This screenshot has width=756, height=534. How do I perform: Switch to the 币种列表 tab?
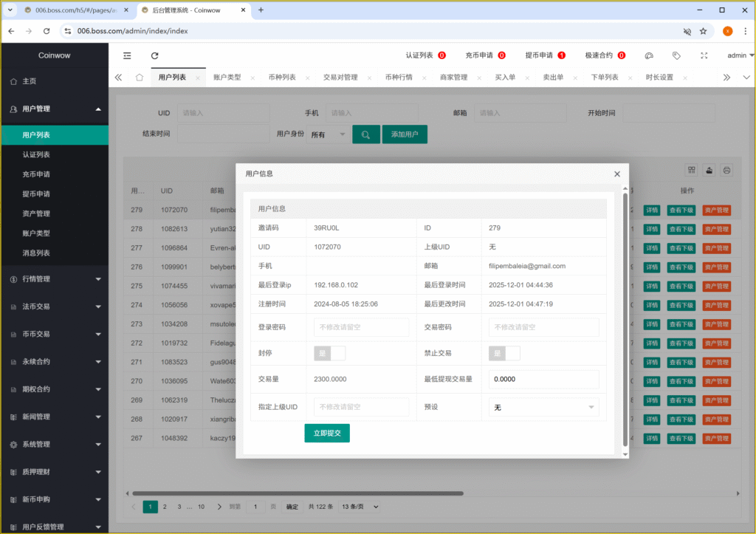[282, 78]
